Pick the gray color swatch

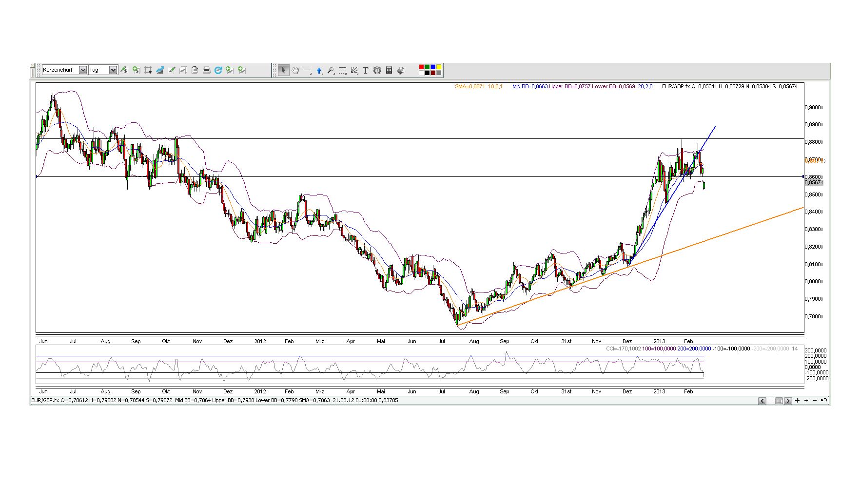pyautogui.click(x=439, y=73)
